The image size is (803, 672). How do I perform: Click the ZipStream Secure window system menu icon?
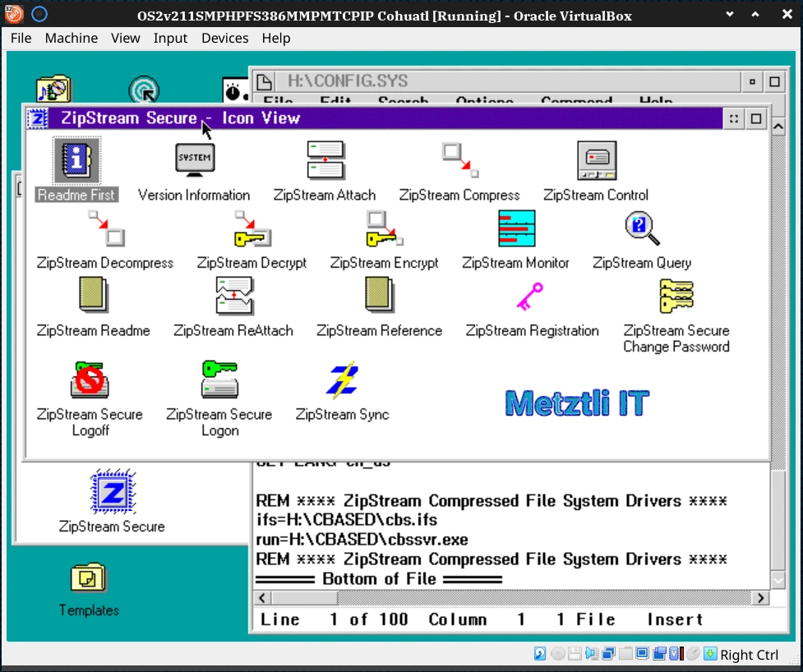tap(38, 118)
